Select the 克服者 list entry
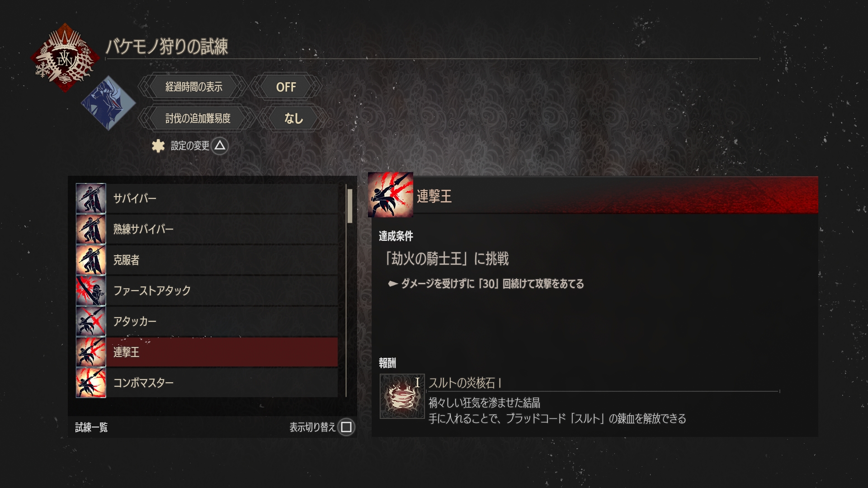This screenshot has height=488, width=868. (207, 260)
